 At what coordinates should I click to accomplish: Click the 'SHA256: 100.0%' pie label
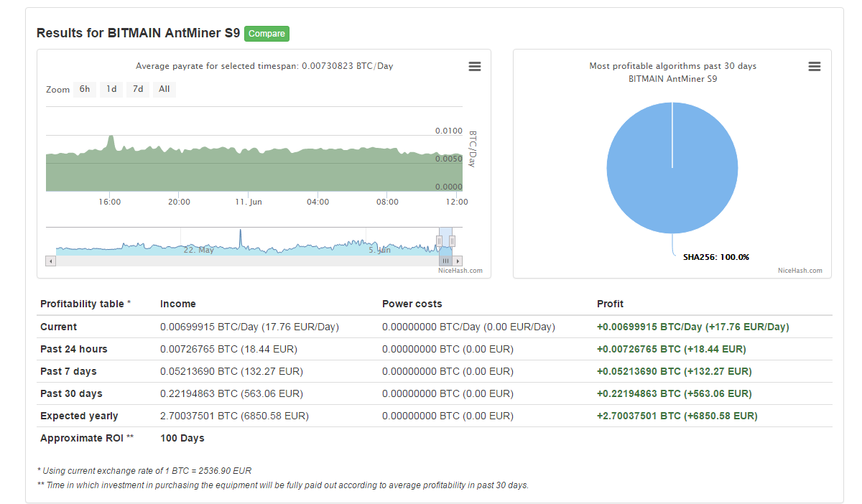click(x=716, y=256)
